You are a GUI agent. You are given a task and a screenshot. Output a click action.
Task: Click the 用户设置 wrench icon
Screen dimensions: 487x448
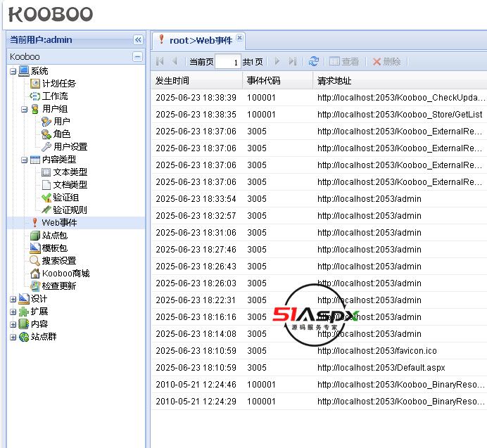click(x=46, y=146)
